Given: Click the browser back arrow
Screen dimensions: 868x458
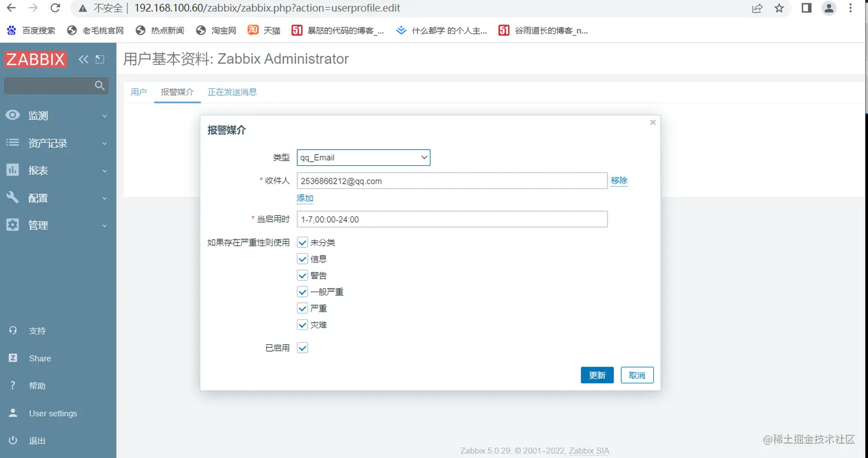Looking at the screenshot, I should tap(11, 8).
